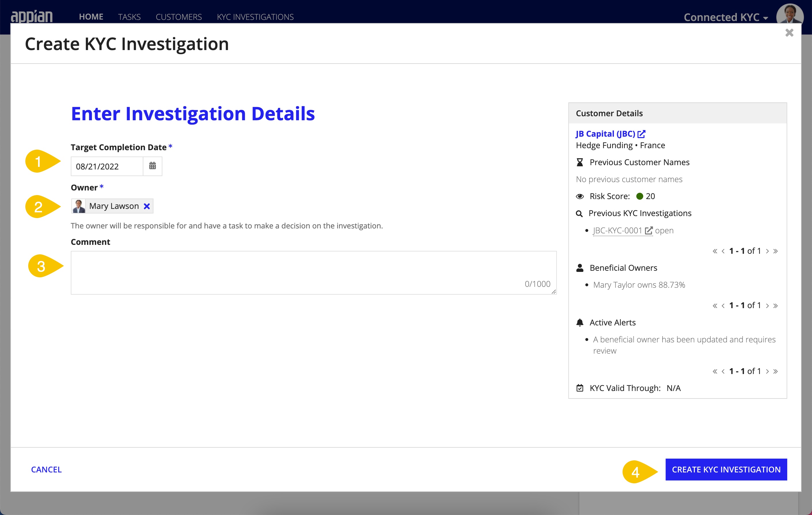
Task: Open JBC-KYC-0001 external link icon
Action: (x=648, y=230)
